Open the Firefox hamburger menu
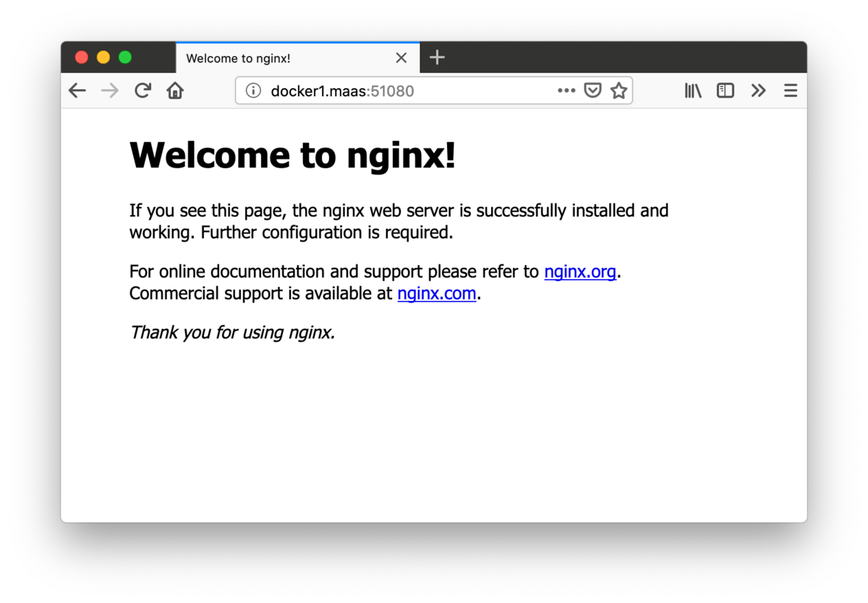Screen dimensions: 868x603 click(791, 90)
